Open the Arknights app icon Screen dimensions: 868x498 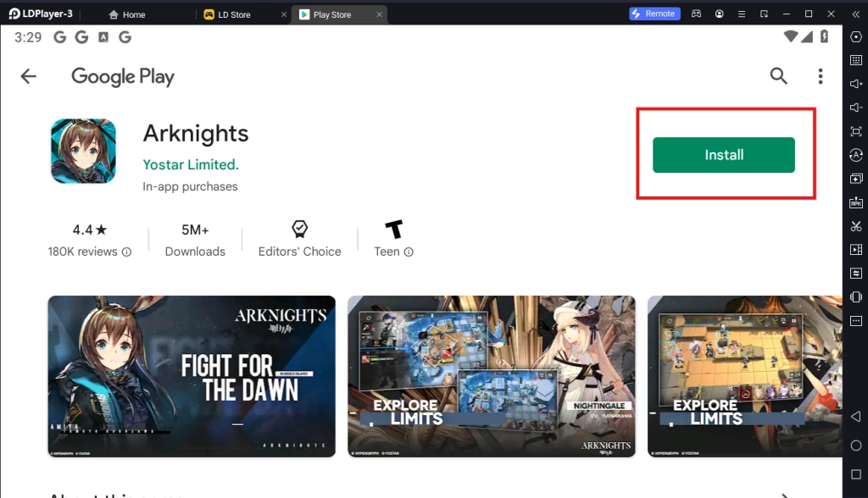pyautogui.click(x=84, y=151)
